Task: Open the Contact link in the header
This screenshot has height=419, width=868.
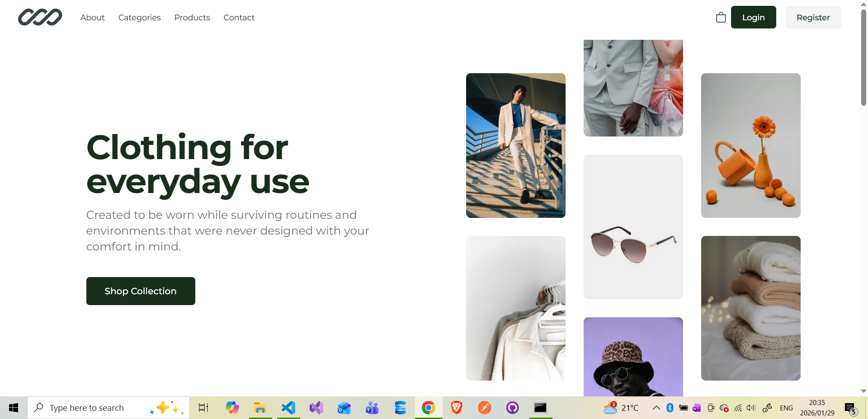Action: point(239,18)
